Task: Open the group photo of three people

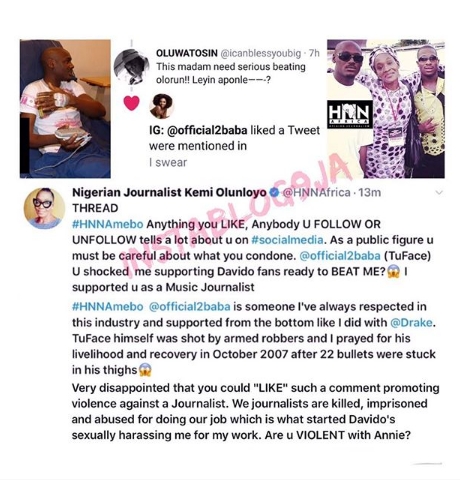Action: click(x=386, y=109)
